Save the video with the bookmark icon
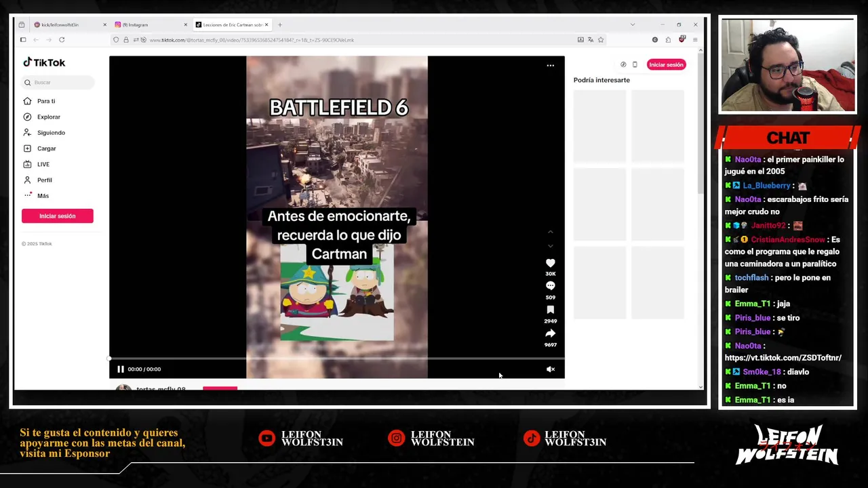 (x=551, y=310)
